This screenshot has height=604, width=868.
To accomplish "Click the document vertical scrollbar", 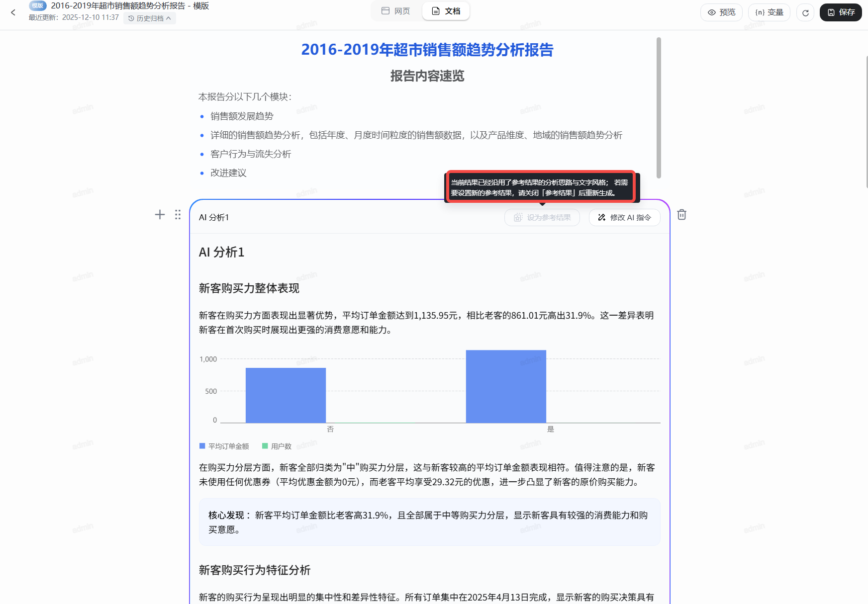I will 659,107.
